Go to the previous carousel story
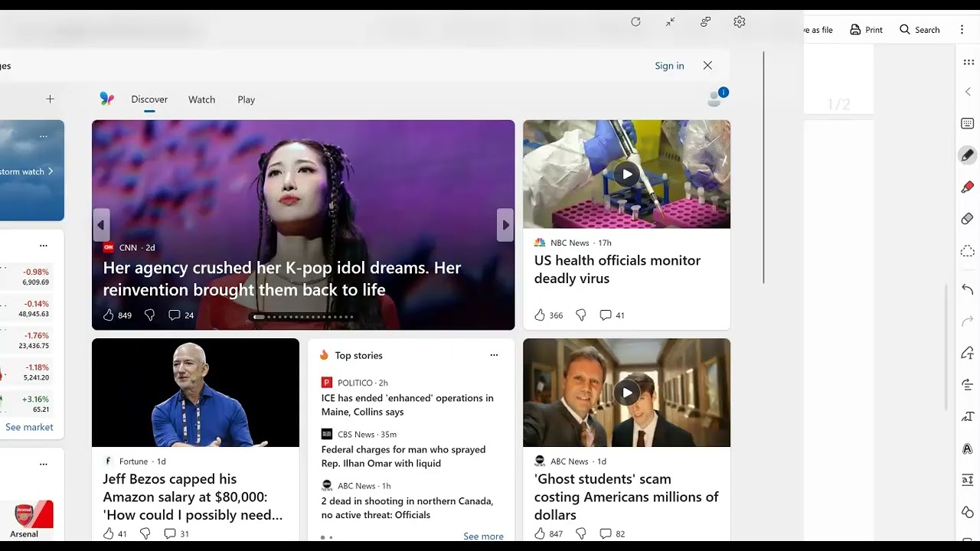 tap(100, 225)
